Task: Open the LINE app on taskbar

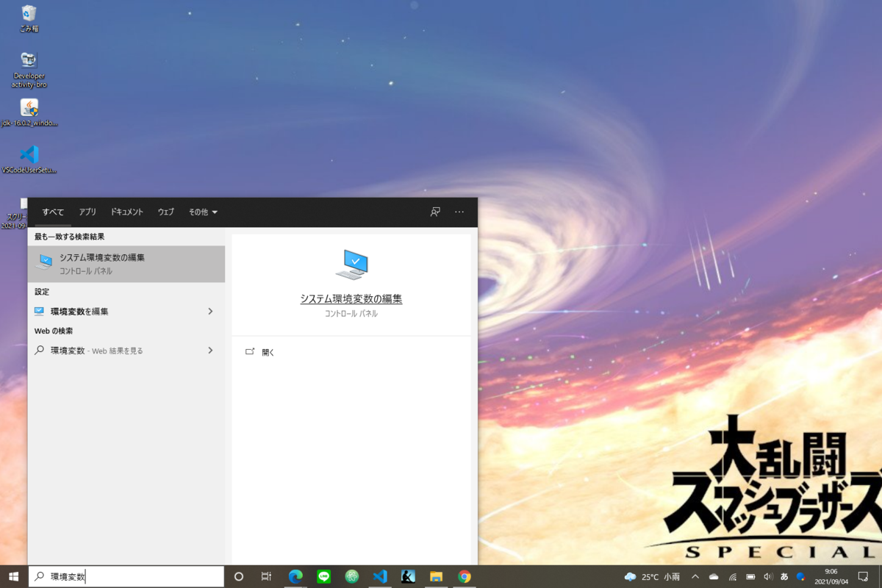Action: coord(324,577)
